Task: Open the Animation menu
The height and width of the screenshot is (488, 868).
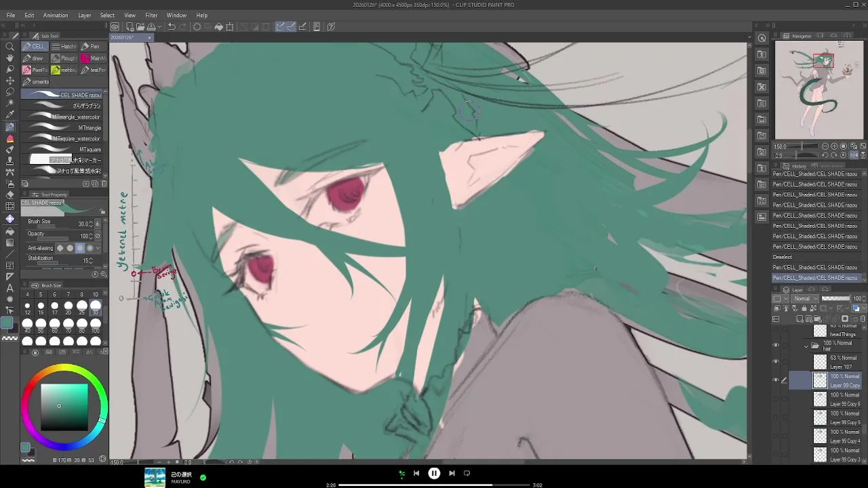Action: coord(56,15)
